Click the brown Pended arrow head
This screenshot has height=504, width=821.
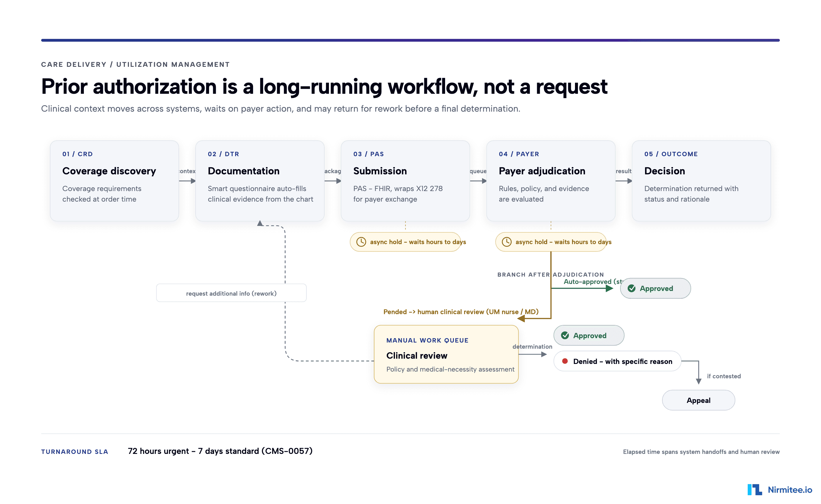tap(521, 319)
